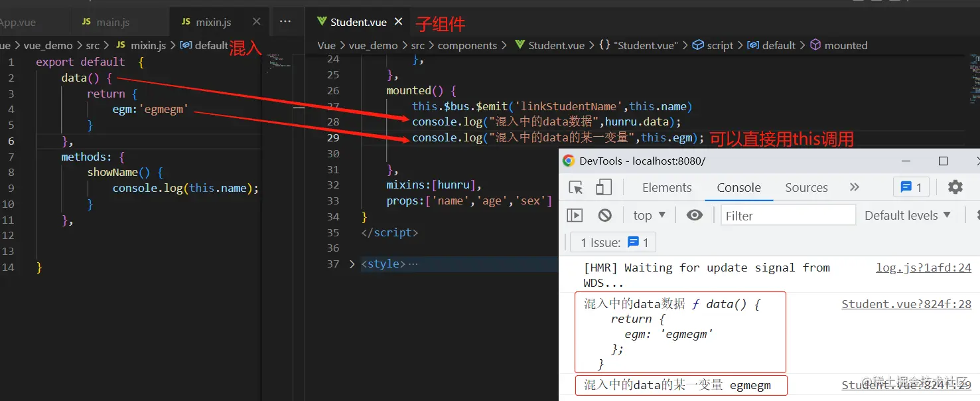Image resolution: width=980 pixels, height=401 pixels.
Task: Open the 1 Issue button
Action: tap(614, 242)
